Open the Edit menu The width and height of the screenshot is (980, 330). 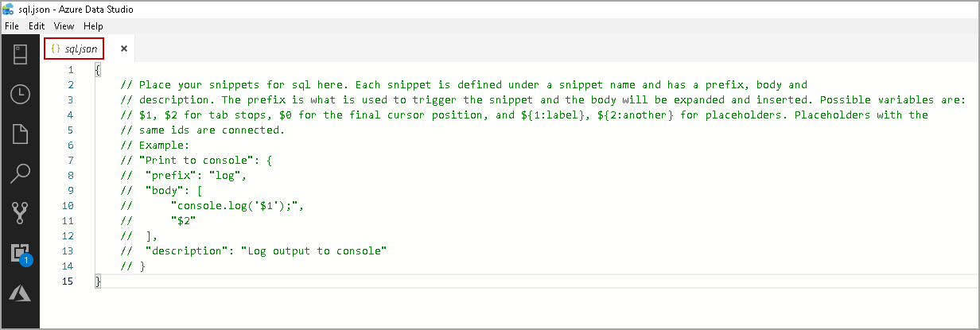(x=37, y=26)
